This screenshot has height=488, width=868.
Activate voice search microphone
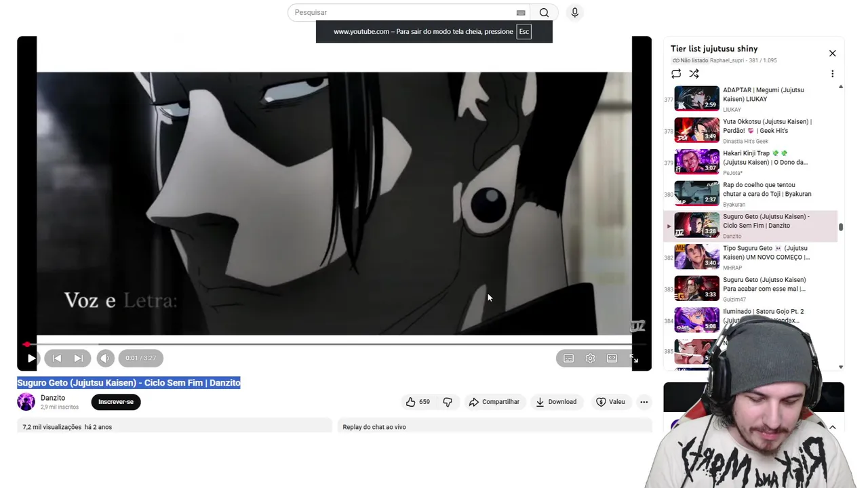pos(574,12)
